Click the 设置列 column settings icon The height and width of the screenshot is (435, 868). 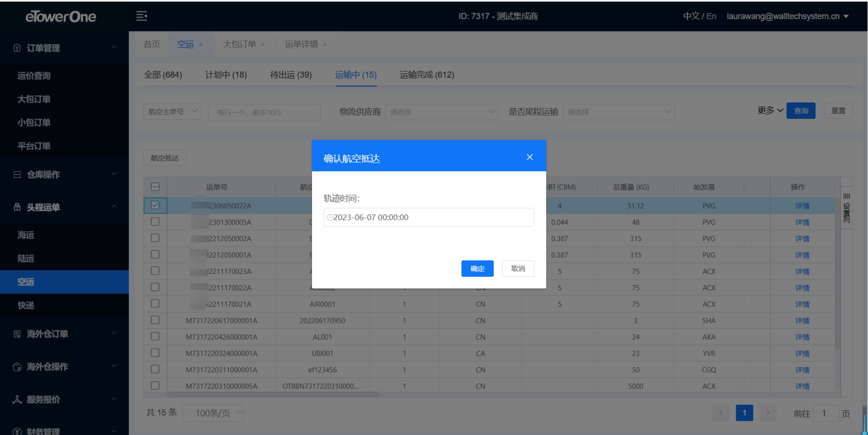[846, 208]
